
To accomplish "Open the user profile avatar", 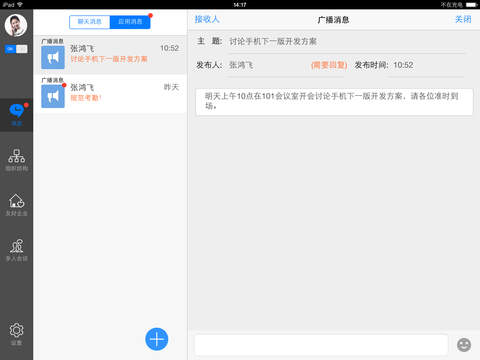I will tap(16, 25).
